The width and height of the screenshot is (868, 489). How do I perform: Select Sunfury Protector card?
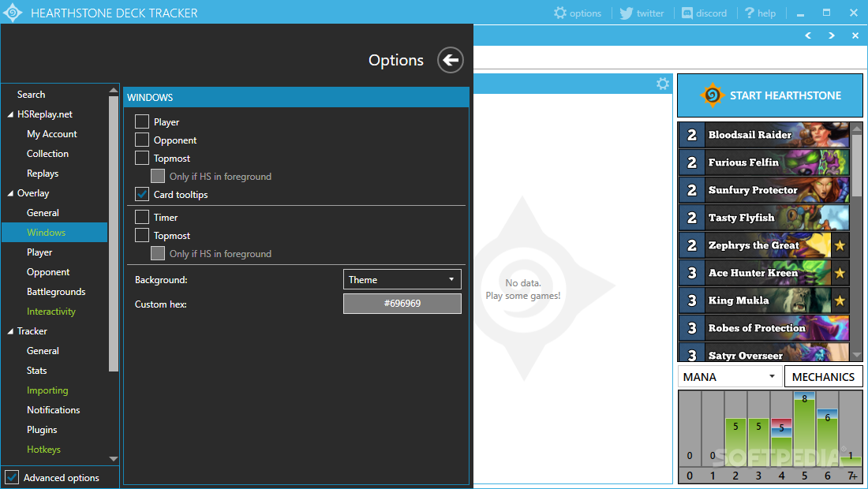764,190
